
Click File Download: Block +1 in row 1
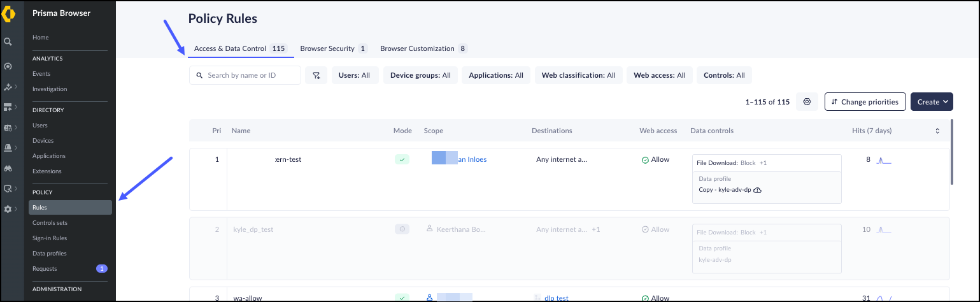point(732,163)
